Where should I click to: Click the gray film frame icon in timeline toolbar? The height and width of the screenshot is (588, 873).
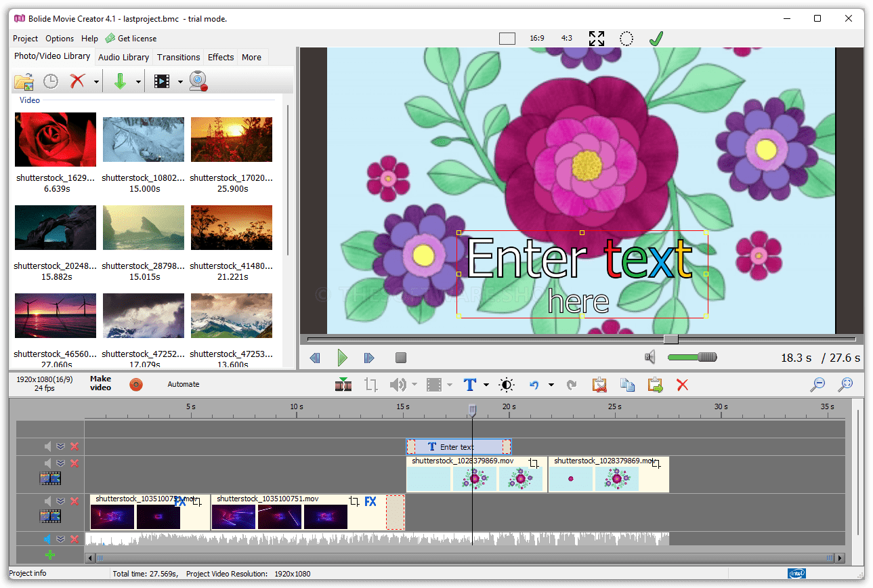tap(433, 385)
